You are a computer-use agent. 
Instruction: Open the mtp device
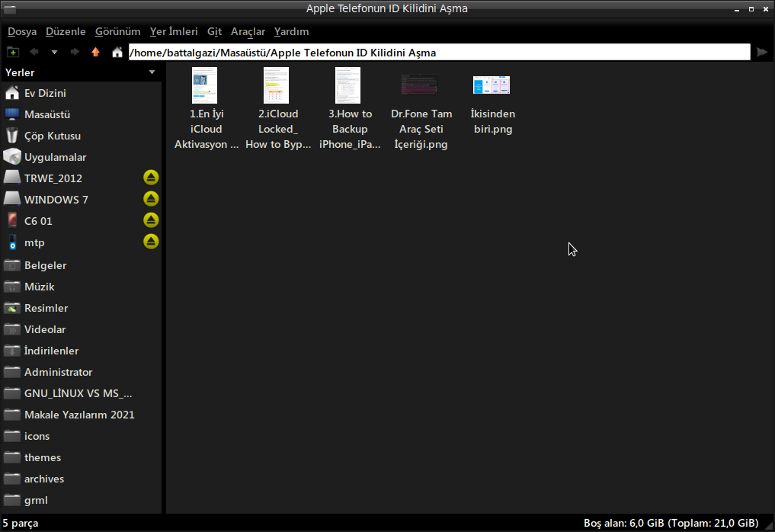click(x=34, y=242)
